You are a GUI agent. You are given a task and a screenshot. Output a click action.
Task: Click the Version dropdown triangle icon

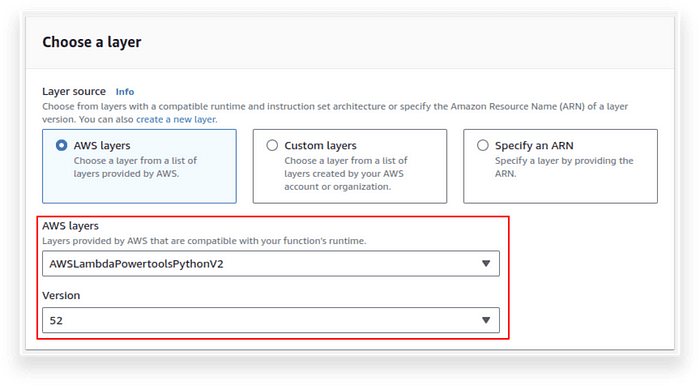point(486,320)
